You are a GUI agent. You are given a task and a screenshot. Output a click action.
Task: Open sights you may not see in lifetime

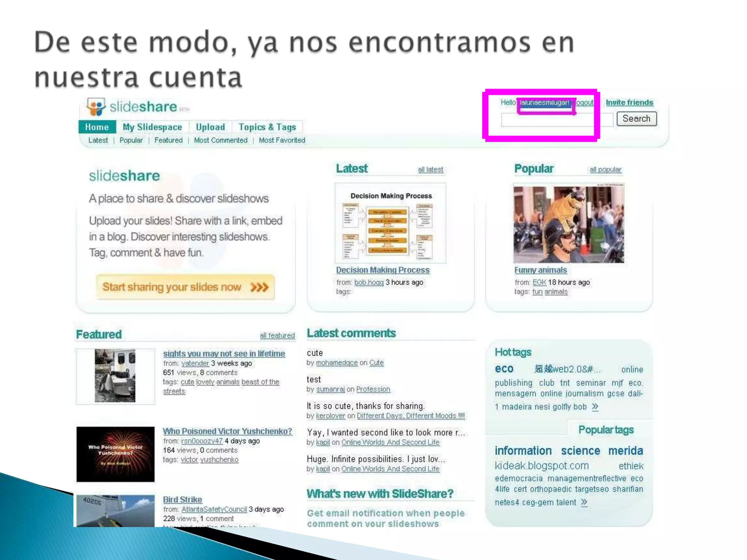tap(224, 354)
